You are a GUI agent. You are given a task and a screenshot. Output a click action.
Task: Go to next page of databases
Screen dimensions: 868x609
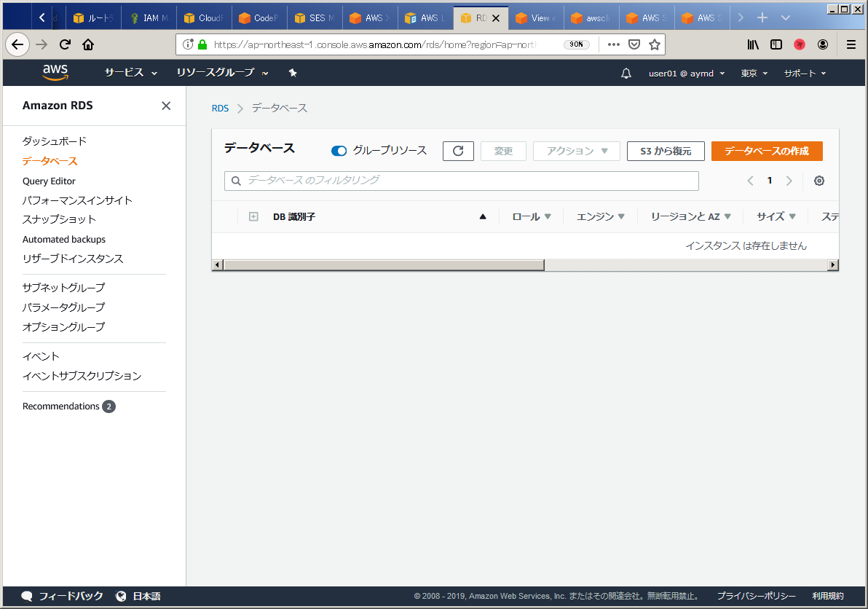point(789,181)
